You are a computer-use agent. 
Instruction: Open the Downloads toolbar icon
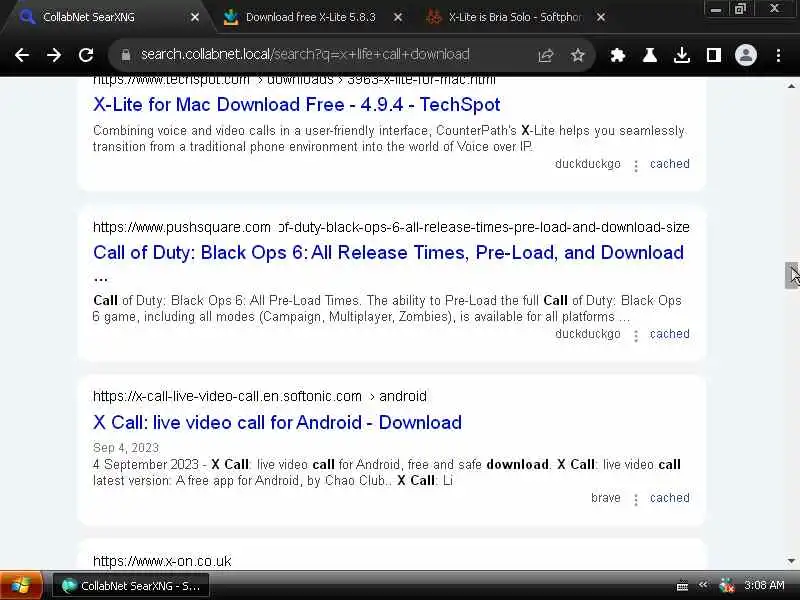click(x=682, y=55)
